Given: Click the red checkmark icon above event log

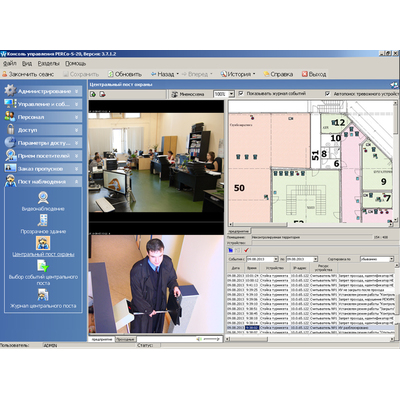Looking at the screenshot, I should (x=246, y=250).
